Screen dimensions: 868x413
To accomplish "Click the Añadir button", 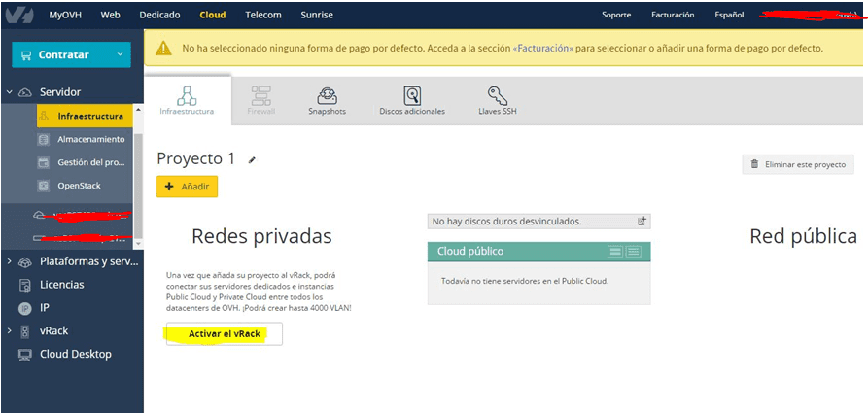I will (187, 187).
